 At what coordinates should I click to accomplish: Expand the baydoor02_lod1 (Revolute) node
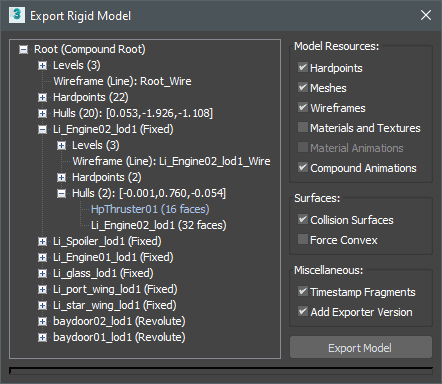click(42, 322)
